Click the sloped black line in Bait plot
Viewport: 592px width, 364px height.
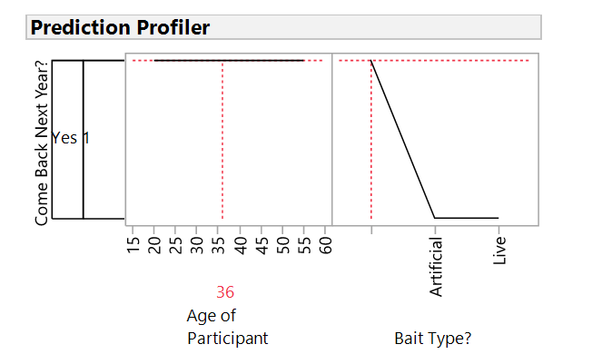[402, 139]
